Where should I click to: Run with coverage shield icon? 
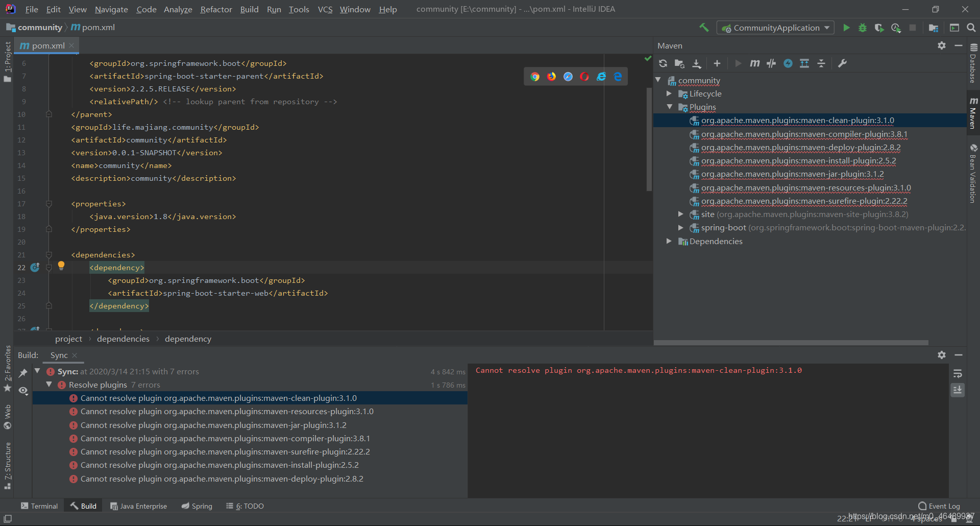879,28
